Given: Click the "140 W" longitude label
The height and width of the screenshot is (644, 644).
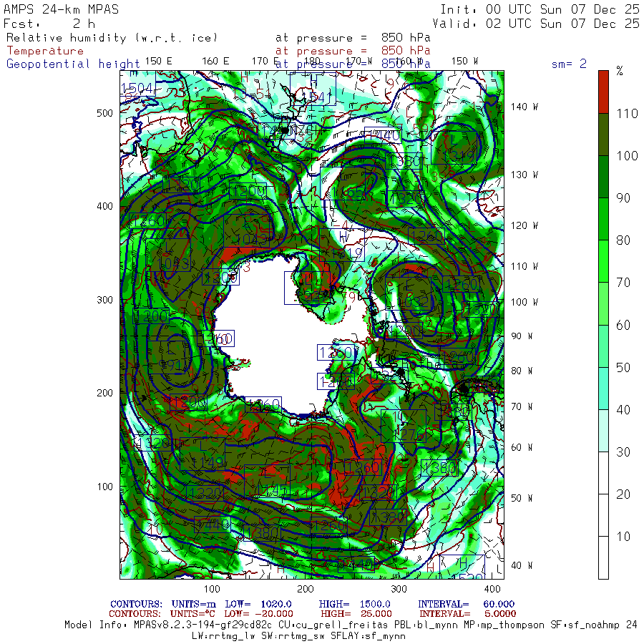Looking at the screenshot, I should tap(525, 107).
